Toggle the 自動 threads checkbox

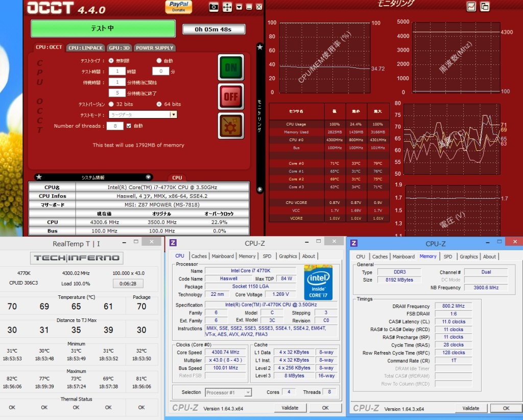tap(129, 126)
